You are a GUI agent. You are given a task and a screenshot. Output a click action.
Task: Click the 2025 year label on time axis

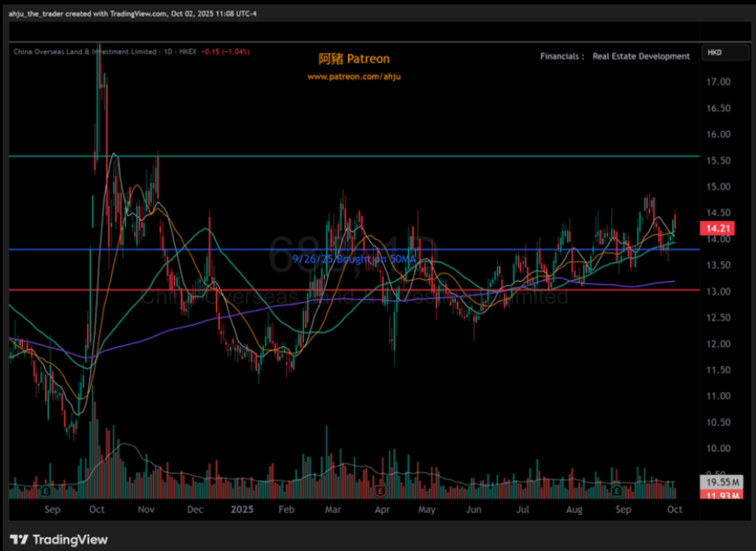pyautogui.click(x=242, y=509)
